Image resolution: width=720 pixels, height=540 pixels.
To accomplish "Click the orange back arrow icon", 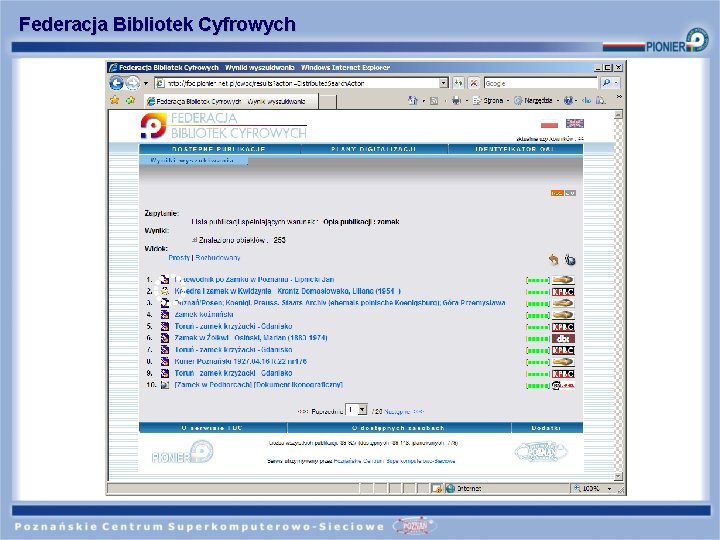I will [x=554, y=259].
